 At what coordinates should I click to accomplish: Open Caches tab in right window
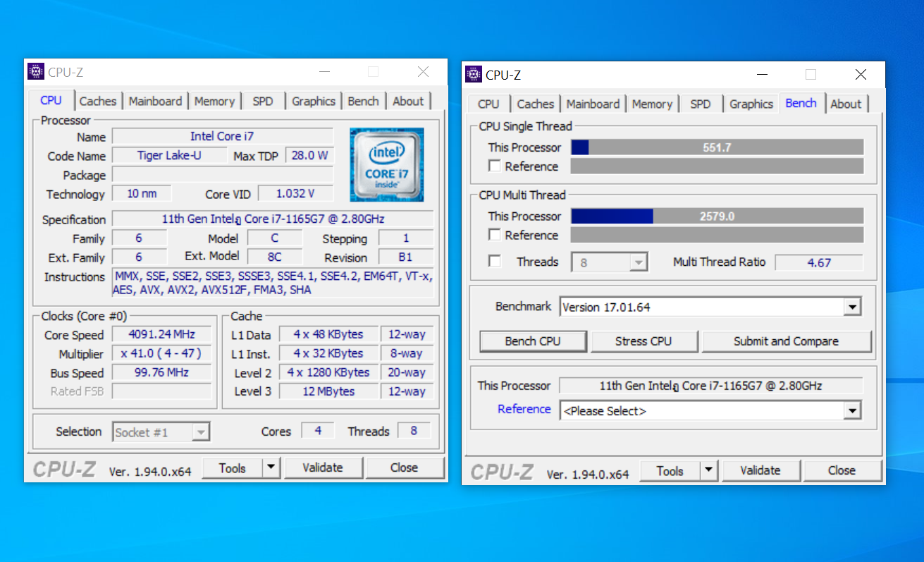(x=536, y=104)
